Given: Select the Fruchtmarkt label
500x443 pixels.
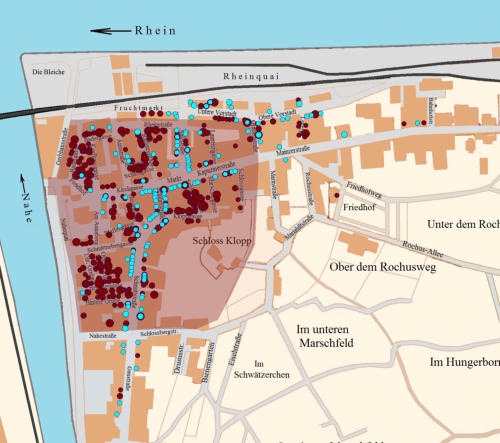Looking at the screenshot, I should point(139,108).
